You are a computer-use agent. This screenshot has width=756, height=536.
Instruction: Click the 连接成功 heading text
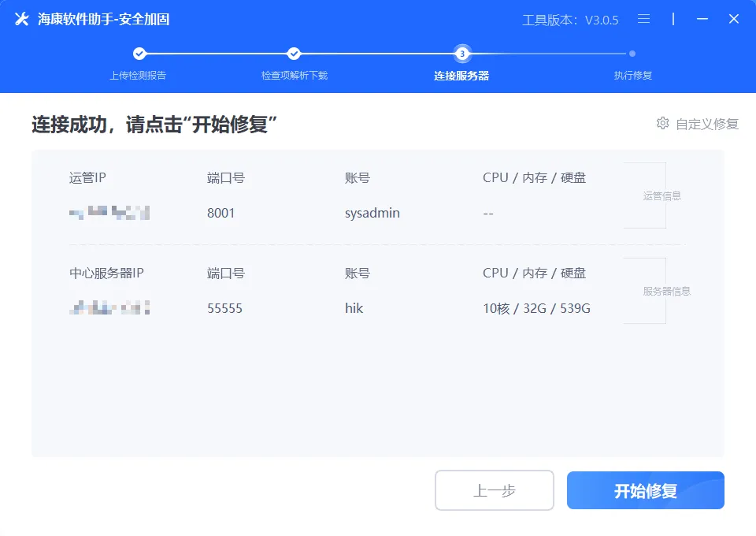[x=154, y=125]
